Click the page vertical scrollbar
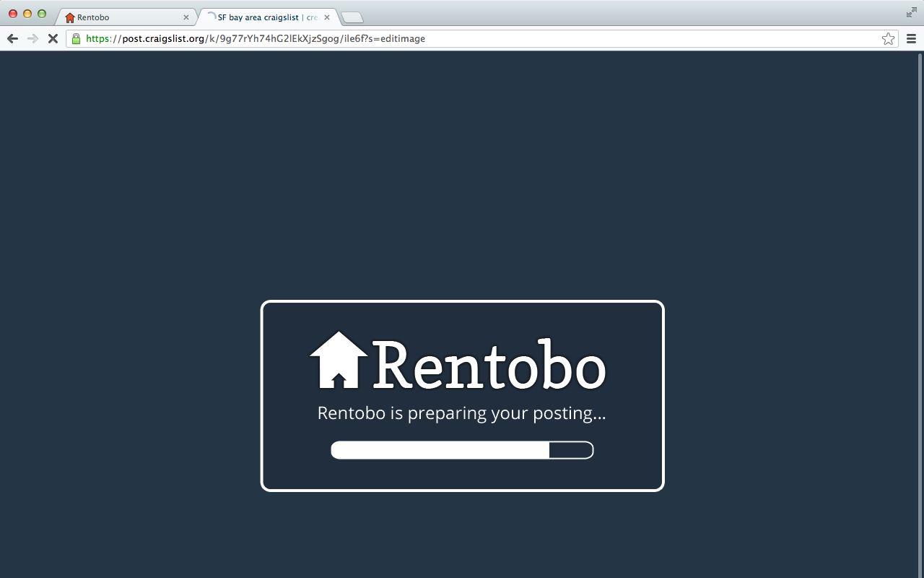This screenshot has height=578, width=924. tap(920, 314)
